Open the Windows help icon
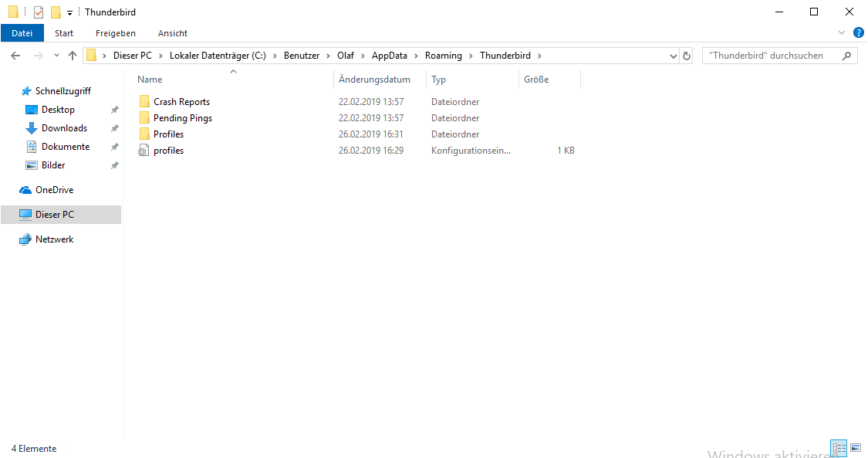Image resolution: width=868 pixels, height=458 pixels. point(859,32)
